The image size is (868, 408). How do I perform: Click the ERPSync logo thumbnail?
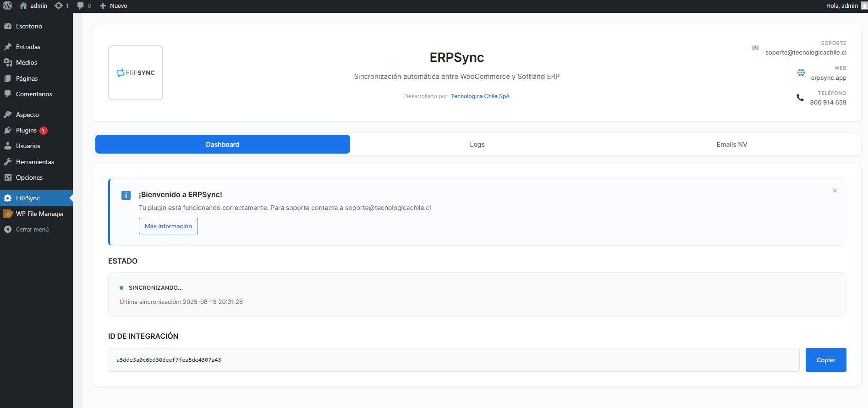[136, 73]
